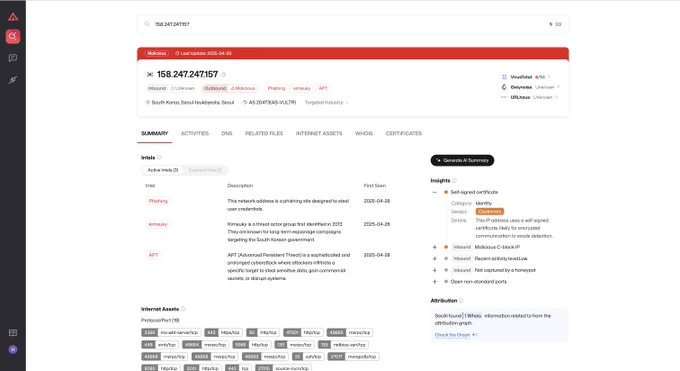Screen dimensions: 680x371
Task: Open the DNS tab
Action: point(227,134)
